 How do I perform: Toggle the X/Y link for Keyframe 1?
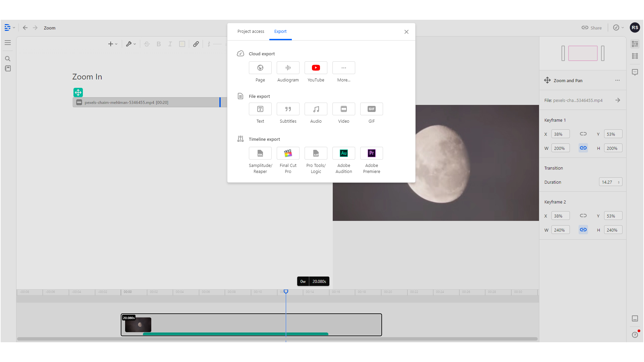point(583,134)
